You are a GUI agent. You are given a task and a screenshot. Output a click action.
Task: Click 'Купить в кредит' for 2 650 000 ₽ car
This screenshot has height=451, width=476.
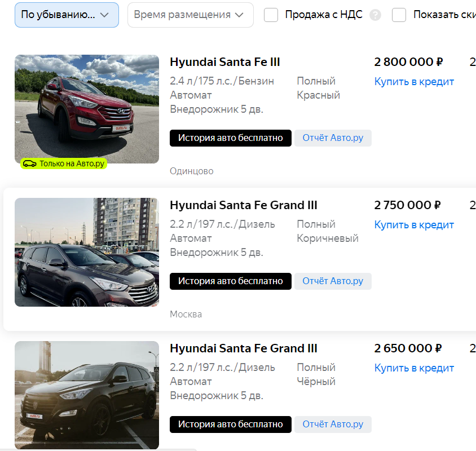414,368
